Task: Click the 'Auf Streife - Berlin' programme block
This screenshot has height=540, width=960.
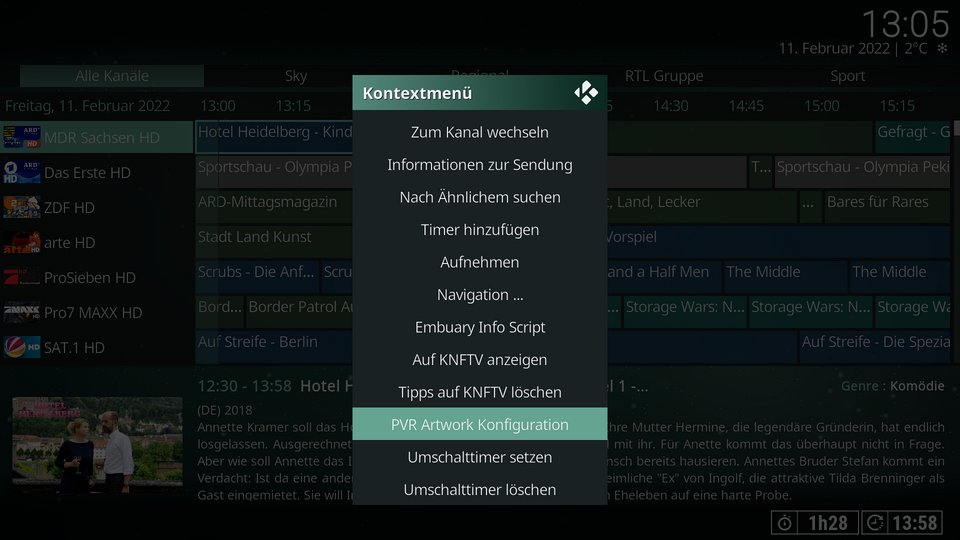Action: coord(274,347)
